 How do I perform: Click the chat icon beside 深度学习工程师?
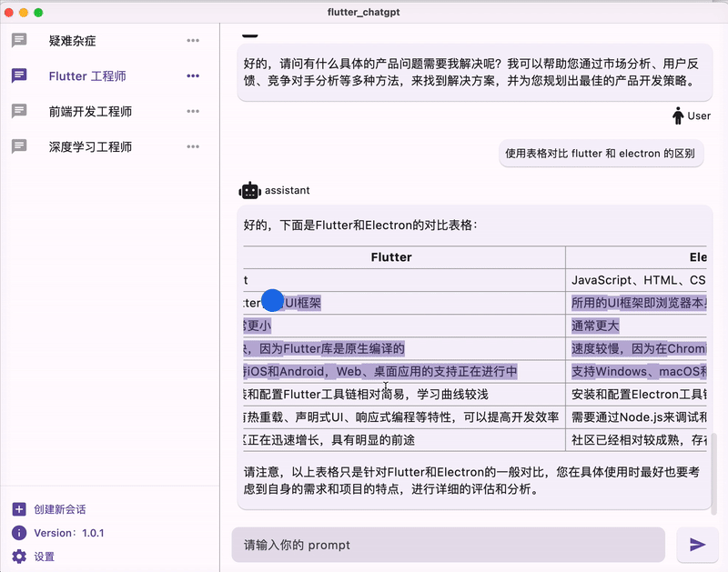coord(19,146)
